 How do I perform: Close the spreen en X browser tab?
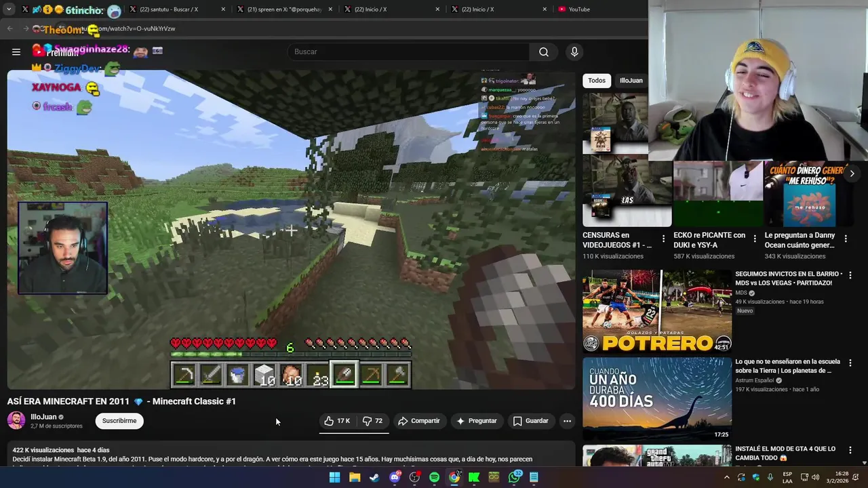click(x=330, y=9)
